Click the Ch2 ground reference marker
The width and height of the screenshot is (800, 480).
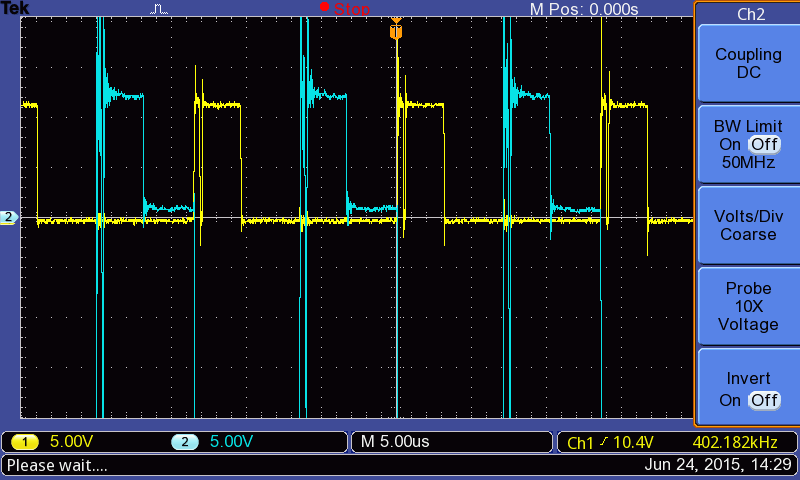[x=9, y=217]
